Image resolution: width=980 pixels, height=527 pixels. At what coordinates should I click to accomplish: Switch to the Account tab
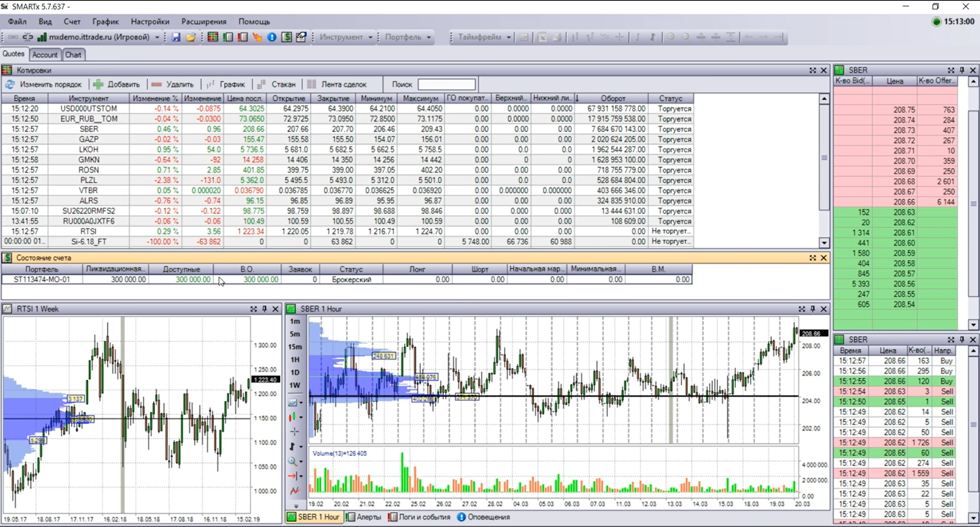tap(45, 55)
